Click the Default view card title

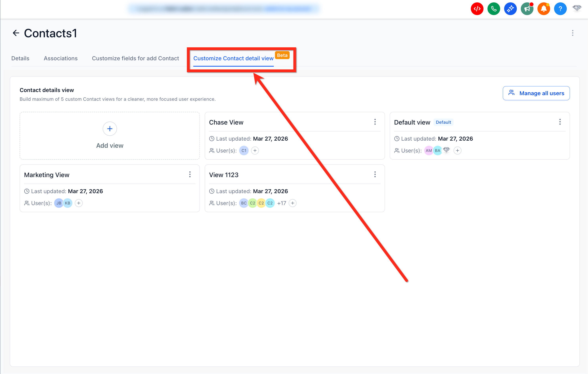[x=412, y=122]
